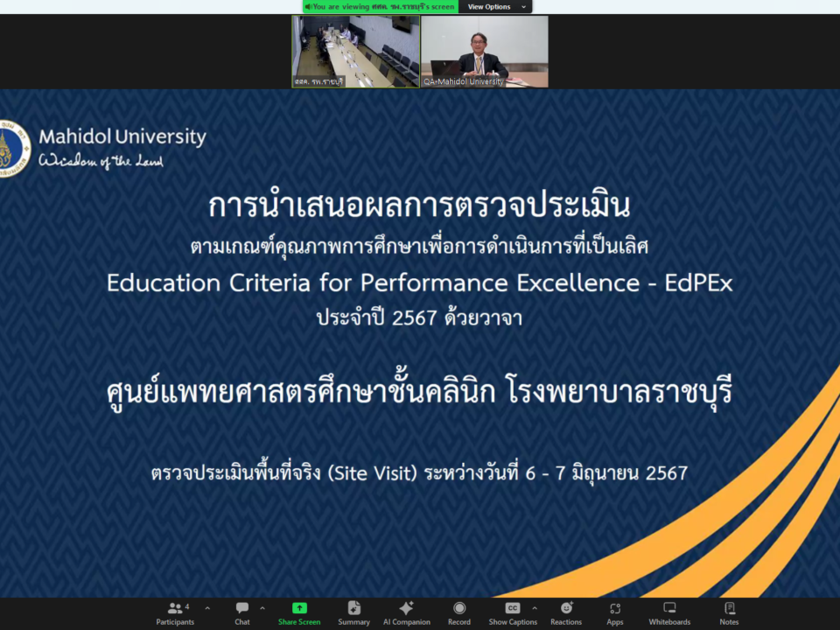The image size is (840, 630).
Task: Click the green Share Screen icon
Action: (x=299, y=608)
